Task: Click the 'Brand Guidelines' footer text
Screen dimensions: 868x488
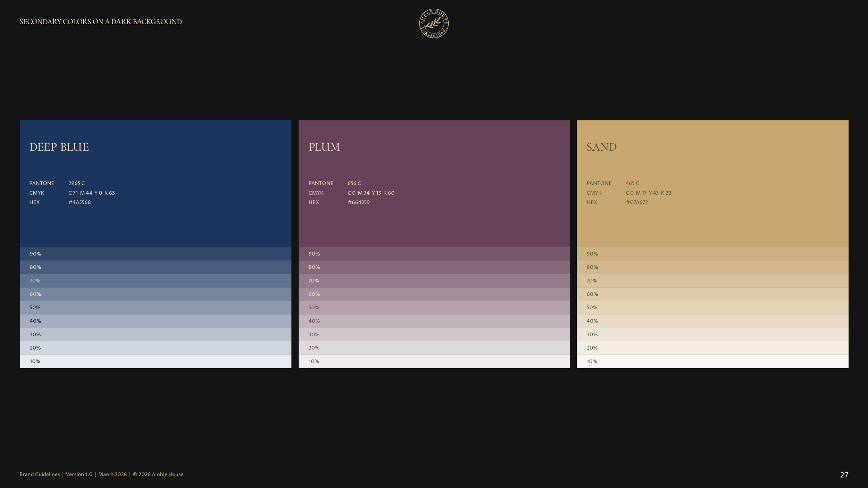Action: tap(40, 474)
